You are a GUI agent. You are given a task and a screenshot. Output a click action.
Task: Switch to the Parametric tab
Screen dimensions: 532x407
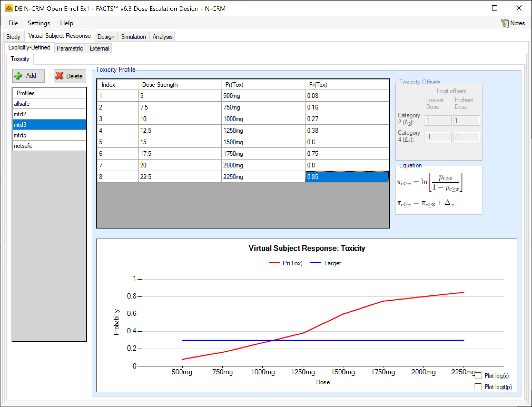70,48
